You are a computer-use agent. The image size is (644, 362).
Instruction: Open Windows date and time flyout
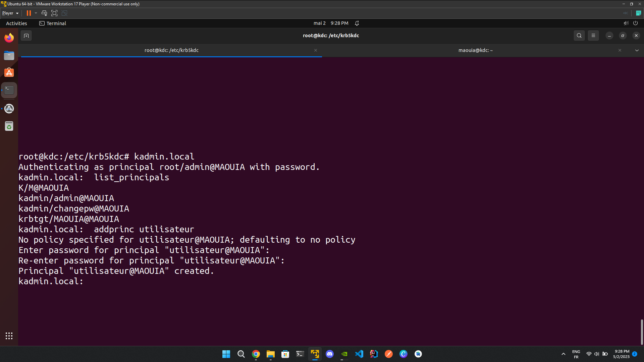tap(622, 354)
